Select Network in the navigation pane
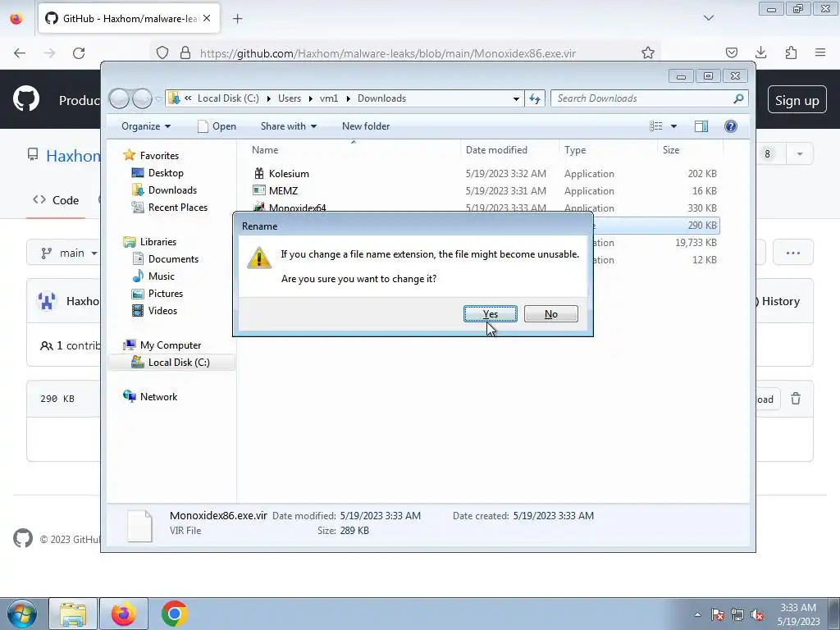This screenshot has width=840, height=630. coord(158,397)
